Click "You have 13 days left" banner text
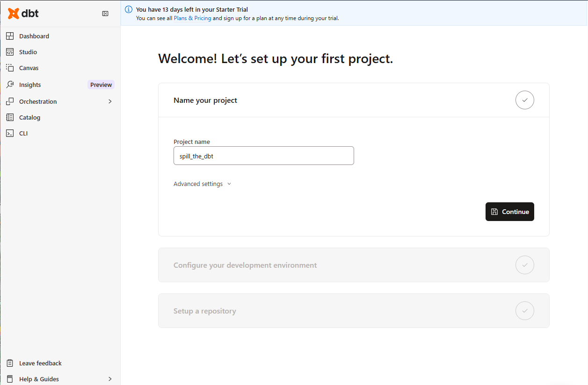This screenshot has height=385, width=588. point(192,9)
